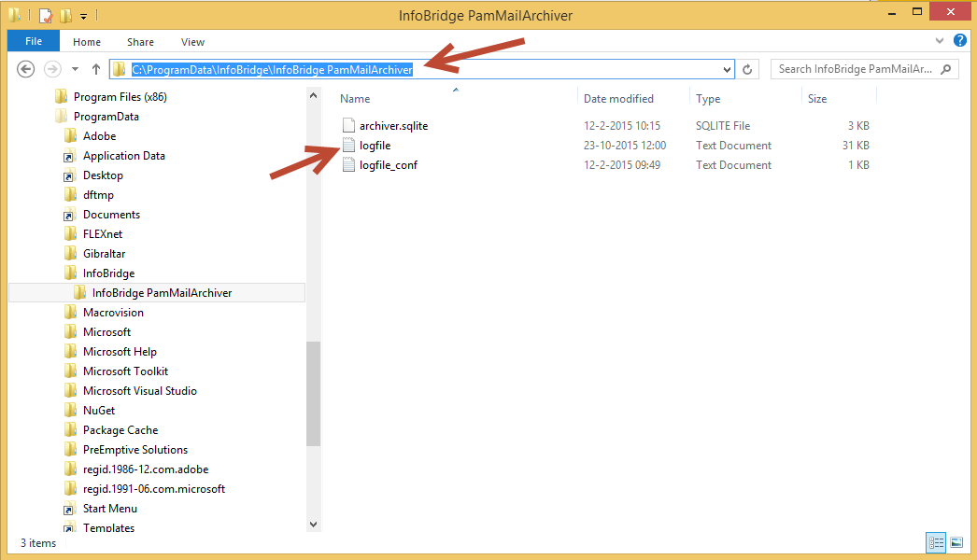This screenshot has width=977, height=560.
Task: Open the Macrovision folder
Action: (x=113, y=313)
